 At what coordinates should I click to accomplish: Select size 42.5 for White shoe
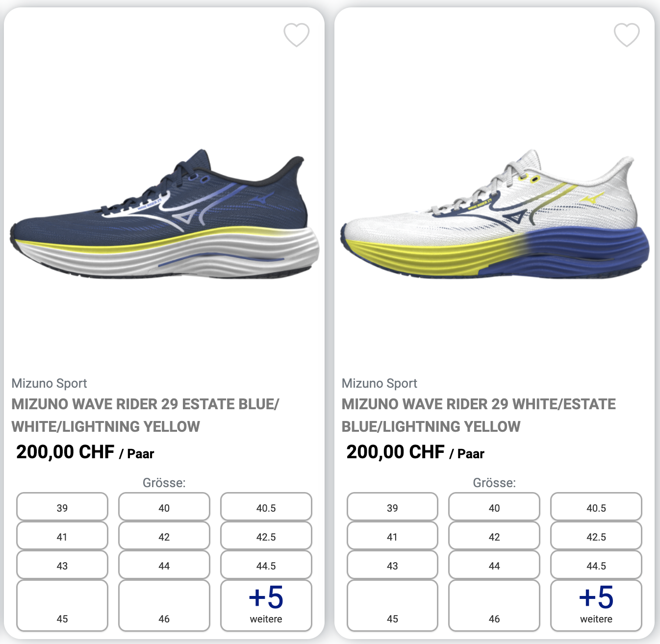(x=596, y=536)
